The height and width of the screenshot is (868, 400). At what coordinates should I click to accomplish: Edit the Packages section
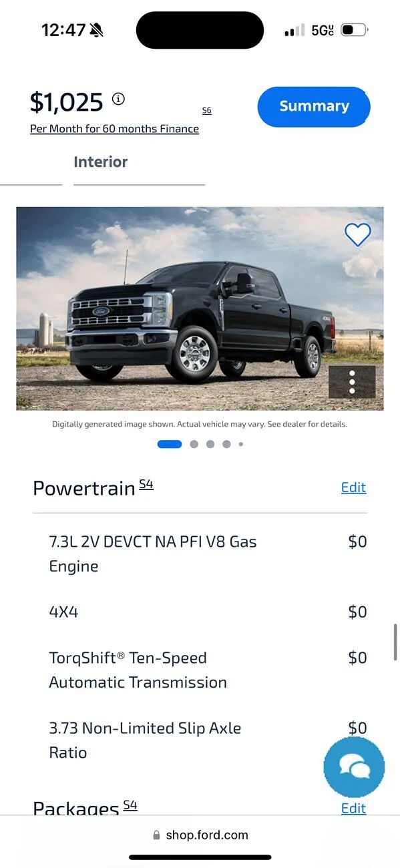pos(353,808)
